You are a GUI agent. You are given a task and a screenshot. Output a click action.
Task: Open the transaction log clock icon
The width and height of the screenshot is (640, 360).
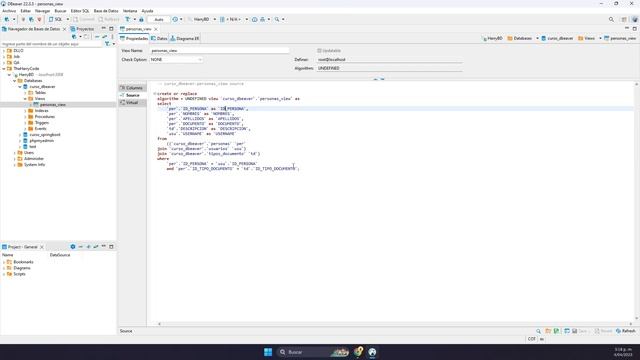(175, 19)
